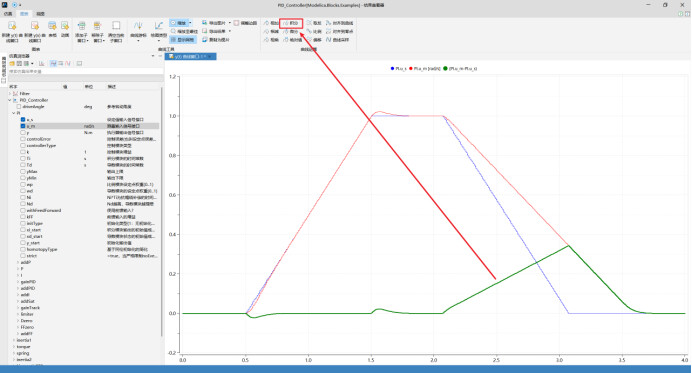Click the variable tree vertical scrollbar

pyautogui.click(x=162, y=212)
